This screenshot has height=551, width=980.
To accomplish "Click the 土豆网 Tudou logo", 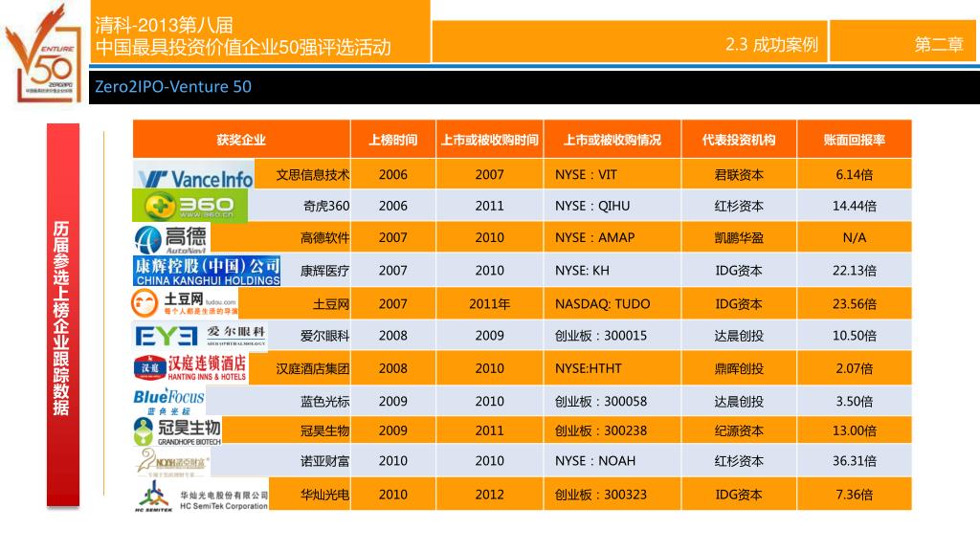I will 185,303.
